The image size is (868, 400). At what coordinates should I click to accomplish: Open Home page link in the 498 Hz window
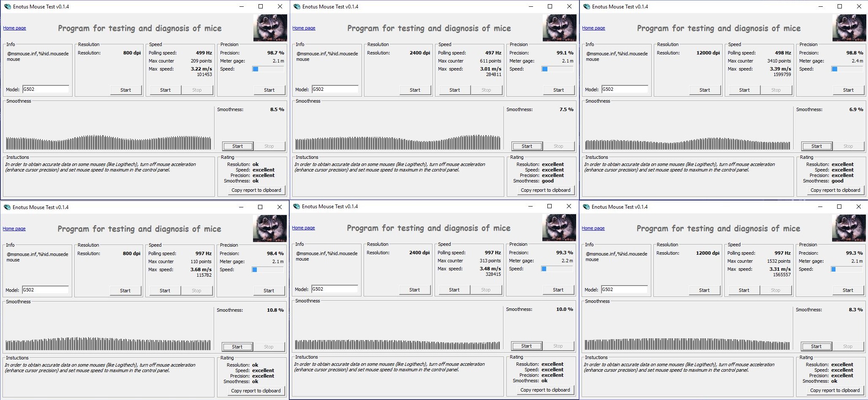tap(593, 28)
